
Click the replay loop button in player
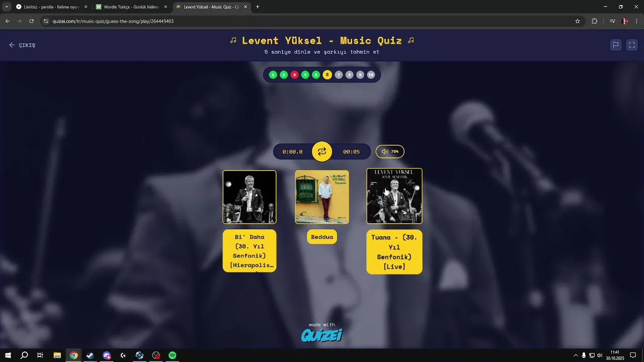click(x=322, y=151)
